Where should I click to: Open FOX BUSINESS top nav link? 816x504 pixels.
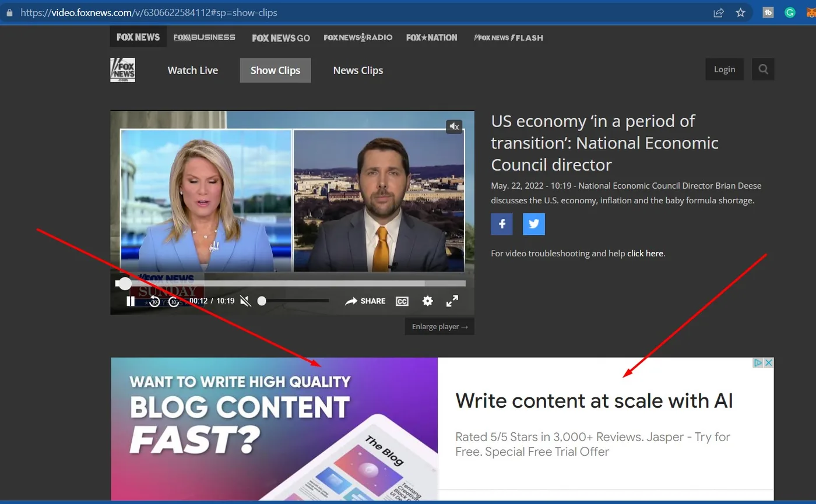pos(205,37)
